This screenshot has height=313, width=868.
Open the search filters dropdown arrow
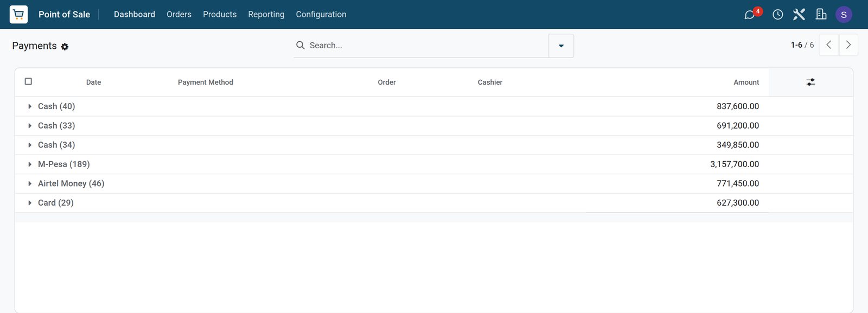tap(561, 46)
